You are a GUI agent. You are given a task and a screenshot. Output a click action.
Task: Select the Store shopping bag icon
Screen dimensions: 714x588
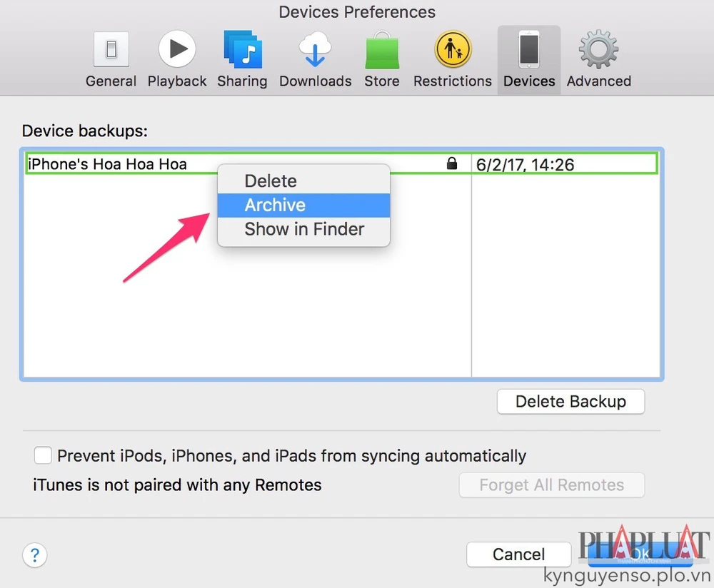(x=382, y=51)
